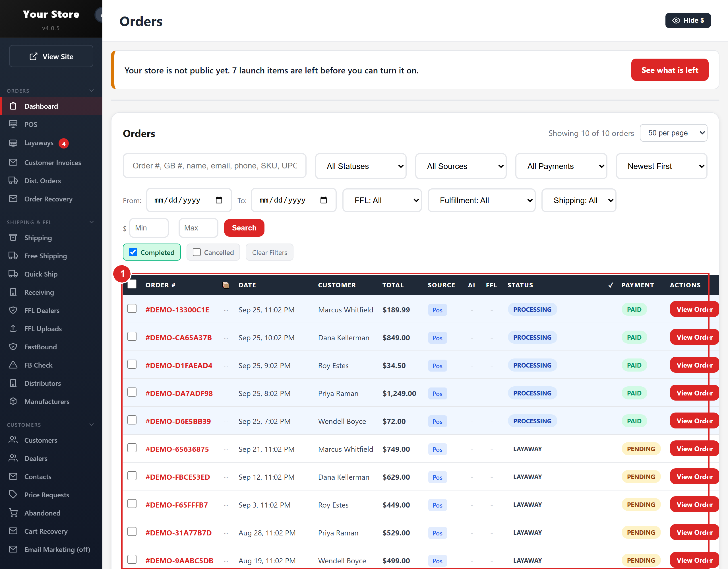Toggle the Hide $ visibility button
Viewport: 728px width, 569px height.
click(688, 20)
